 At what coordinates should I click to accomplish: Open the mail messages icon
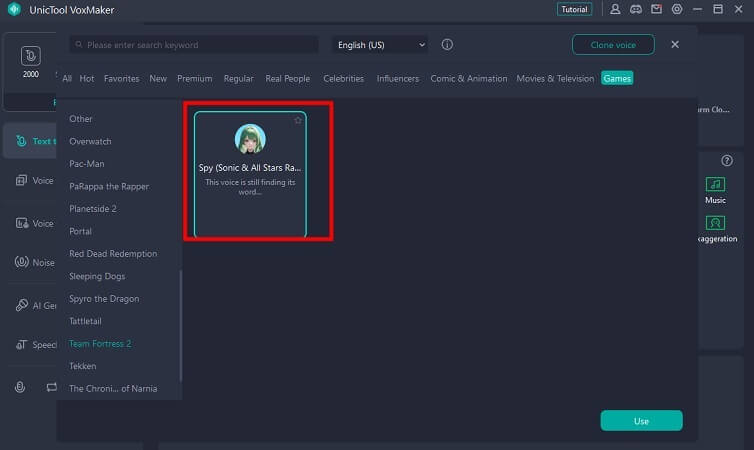click(656, 9)
